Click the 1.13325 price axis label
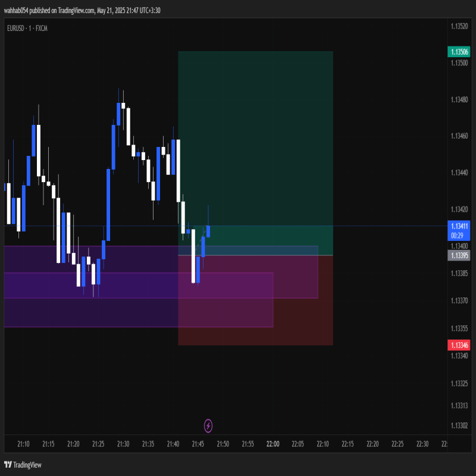 (x=459, y=383)
